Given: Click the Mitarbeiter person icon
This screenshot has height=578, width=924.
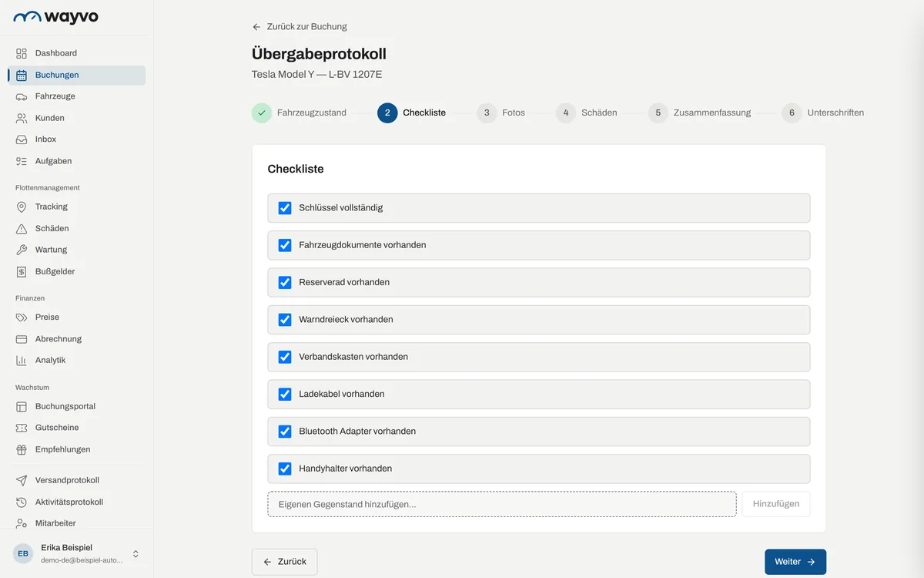Looking at the screenshot, I should [x=22, y=523].
